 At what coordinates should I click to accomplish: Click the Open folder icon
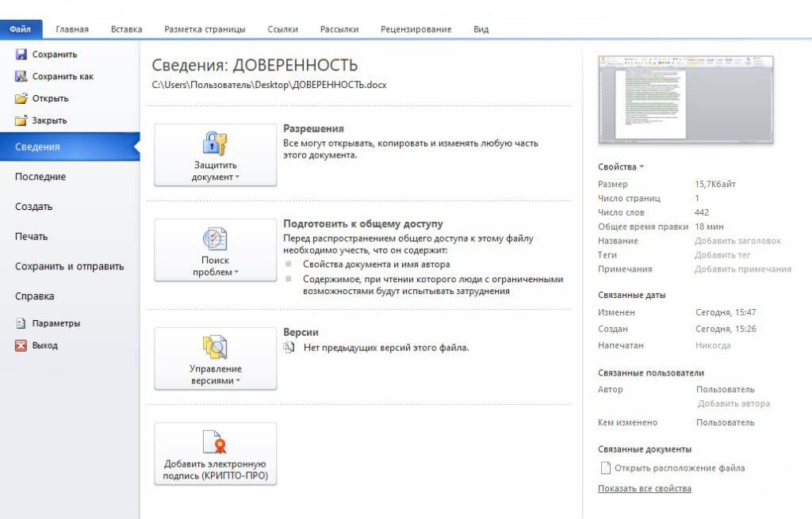[21, 99]
